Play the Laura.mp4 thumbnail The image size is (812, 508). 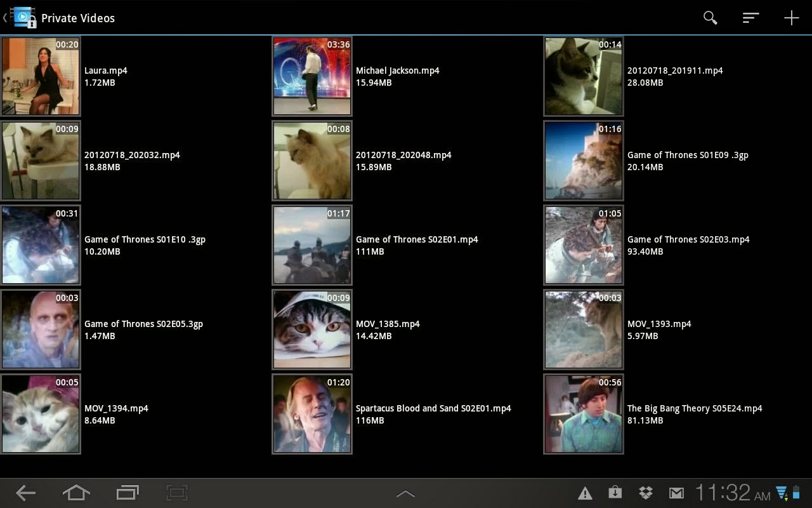[x=41, y=76]
